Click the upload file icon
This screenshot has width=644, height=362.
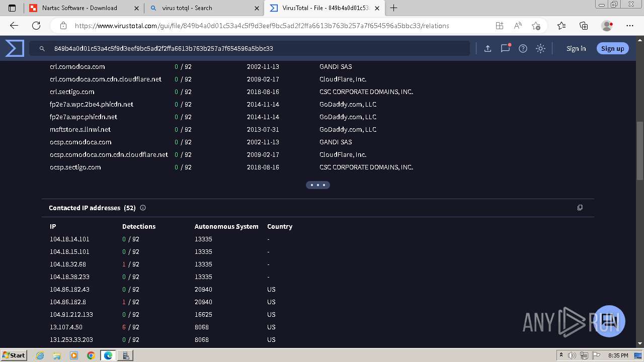tap(488, 48)
